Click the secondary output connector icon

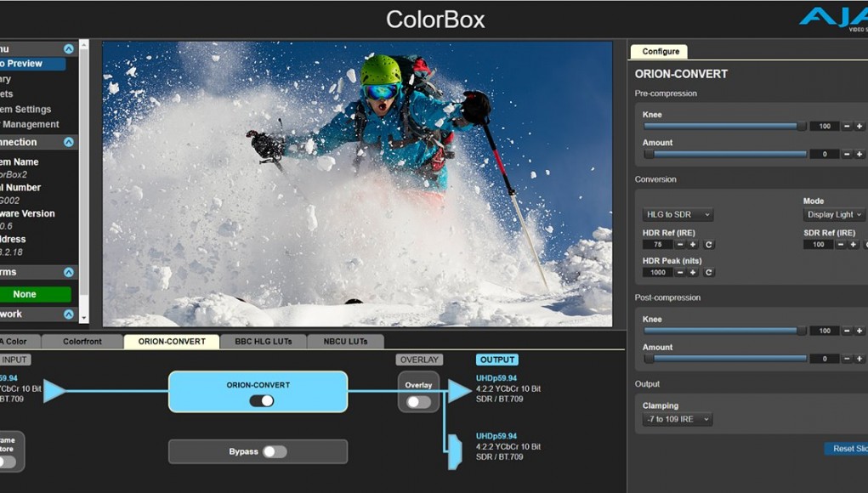(x=455, y=452)
